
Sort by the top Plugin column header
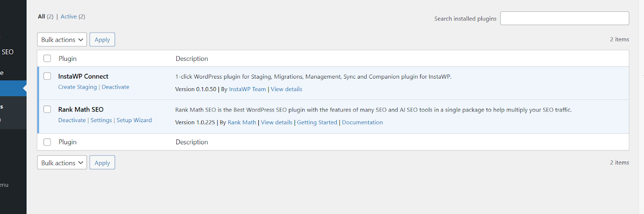[68, 58]
